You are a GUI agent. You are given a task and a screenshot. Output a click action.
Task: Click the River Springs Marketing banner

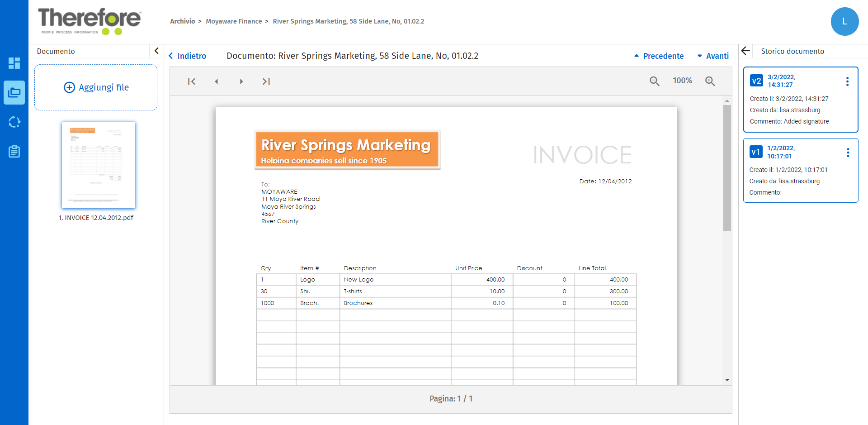pos(347,150)
